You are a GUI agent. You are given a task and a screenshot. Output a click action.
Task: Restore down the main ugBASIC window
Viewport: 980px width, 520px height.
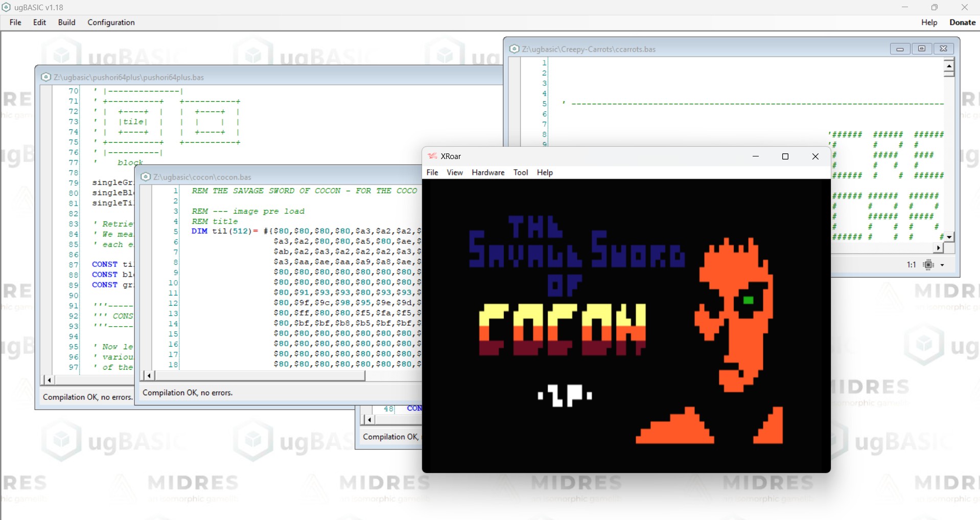(x=935, y=7)
